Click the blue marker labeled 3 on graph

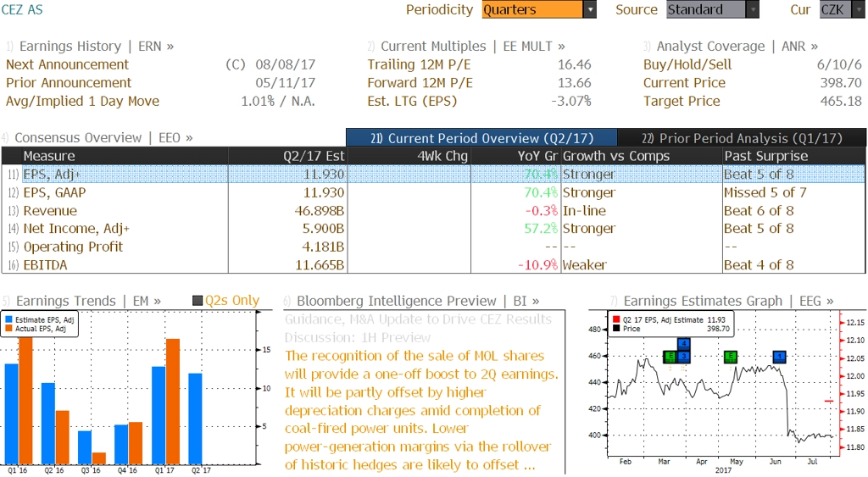coord(684,357)
